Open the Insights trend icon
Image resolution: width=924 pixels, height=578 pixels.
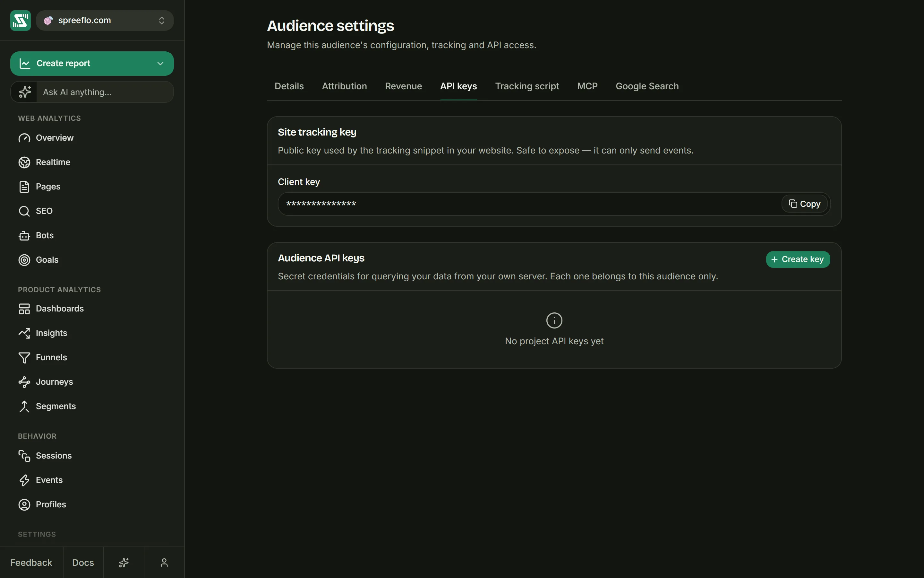click(x=24, y=333)
